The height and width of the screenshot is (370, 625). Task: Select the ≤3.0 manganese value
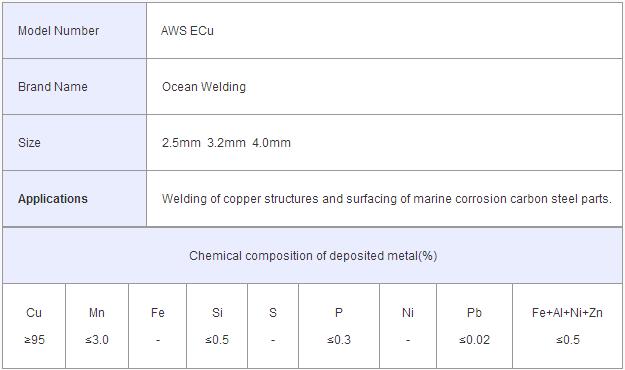(97, 340)
